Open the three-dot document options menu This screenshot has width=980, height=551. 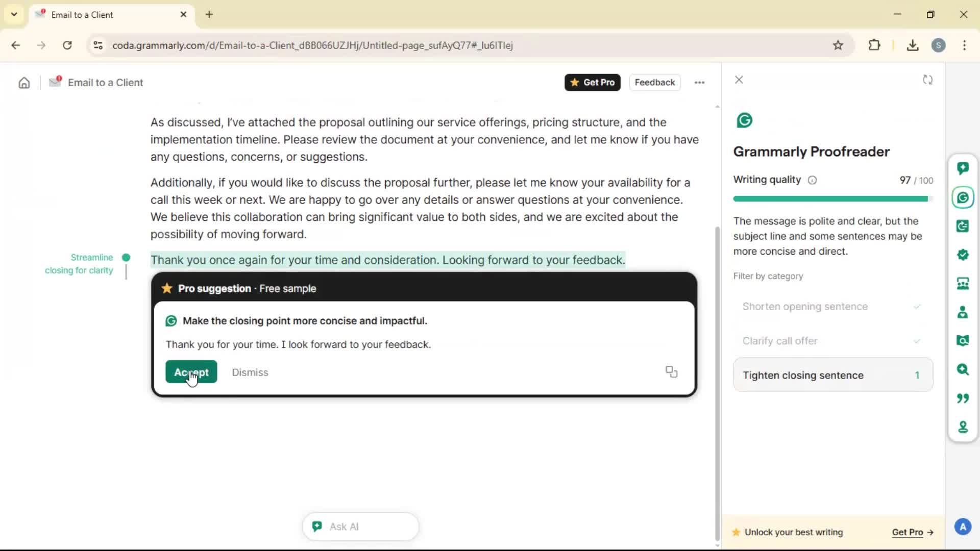click(x=699, y=83)
